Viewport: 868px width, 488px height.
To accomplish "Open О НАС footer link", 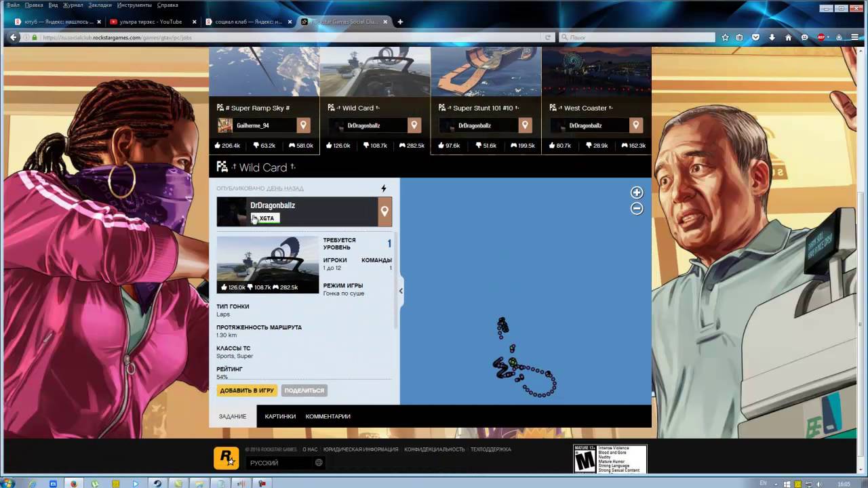I will [x=309, y=449].
